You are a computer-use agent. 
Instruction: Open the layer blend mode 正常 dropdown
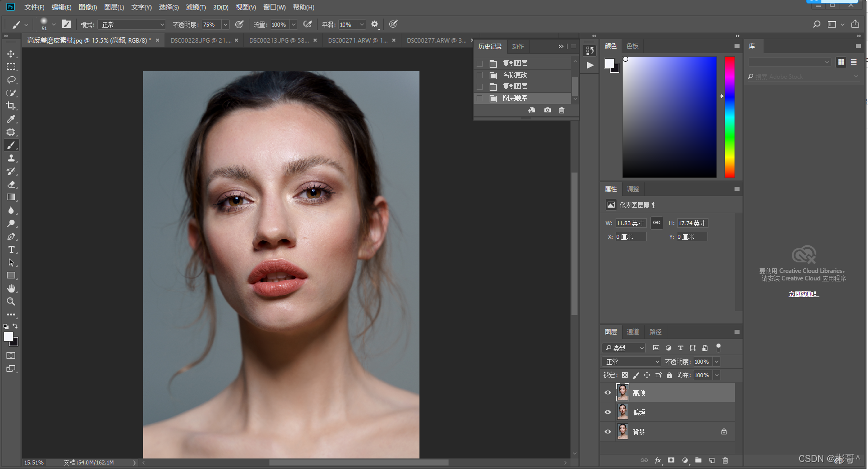pyautogui.click(x=632, y=362)
